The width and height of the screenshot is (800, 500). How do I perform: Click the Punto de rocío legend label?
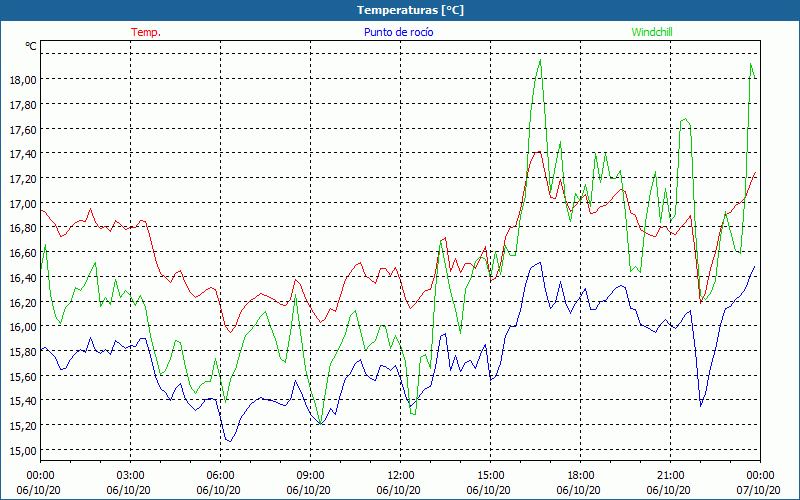(x=398, y=32)
